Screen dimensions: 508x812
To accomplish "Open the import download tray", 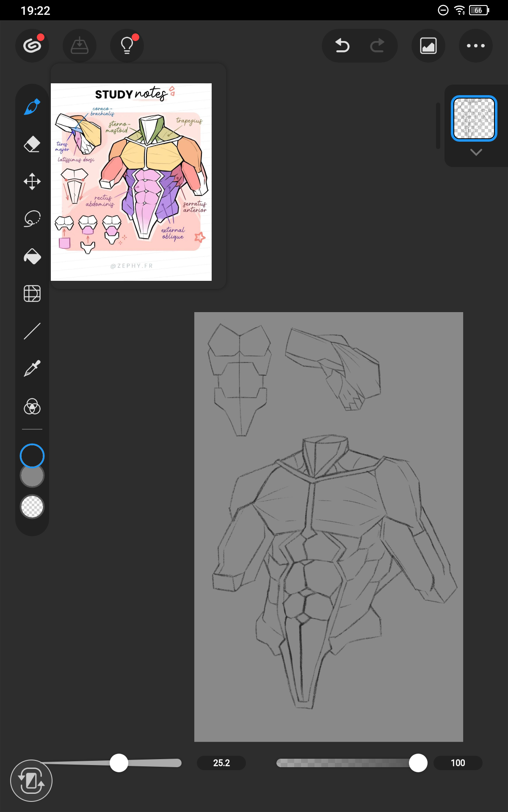I will click(x=80, y=46).
